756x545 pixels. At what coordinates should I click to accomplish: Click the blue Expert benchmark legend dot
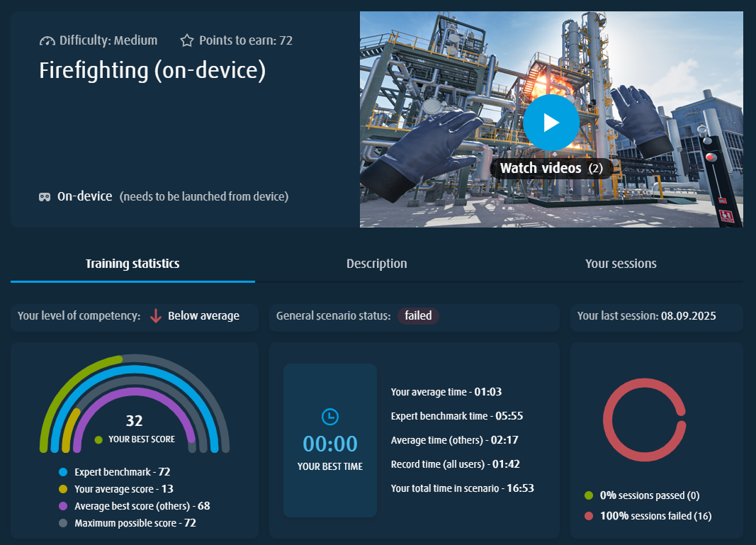pyautogui.click(x=63, y=472)
